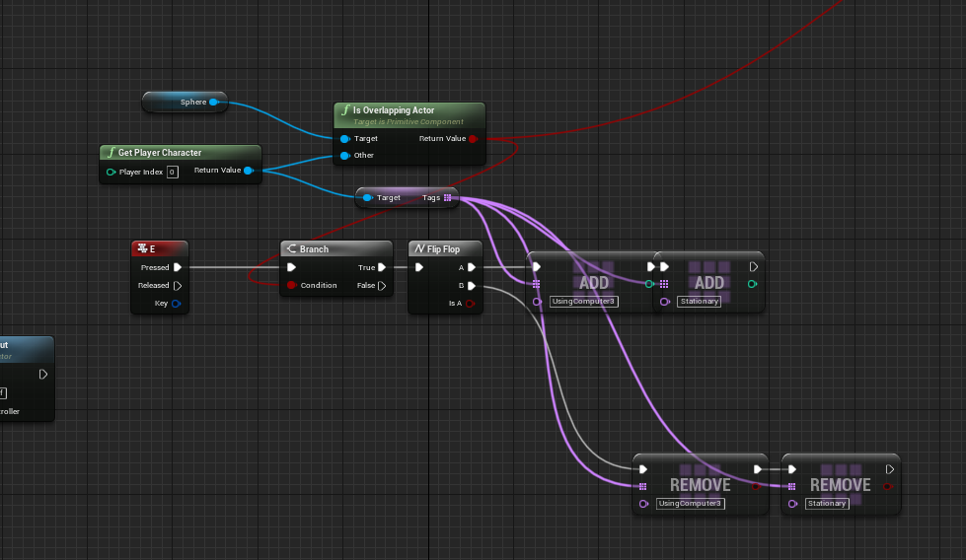Click the Other input pin on Is Overlapping Actor

pyautogui.click(x=344, y=156)
